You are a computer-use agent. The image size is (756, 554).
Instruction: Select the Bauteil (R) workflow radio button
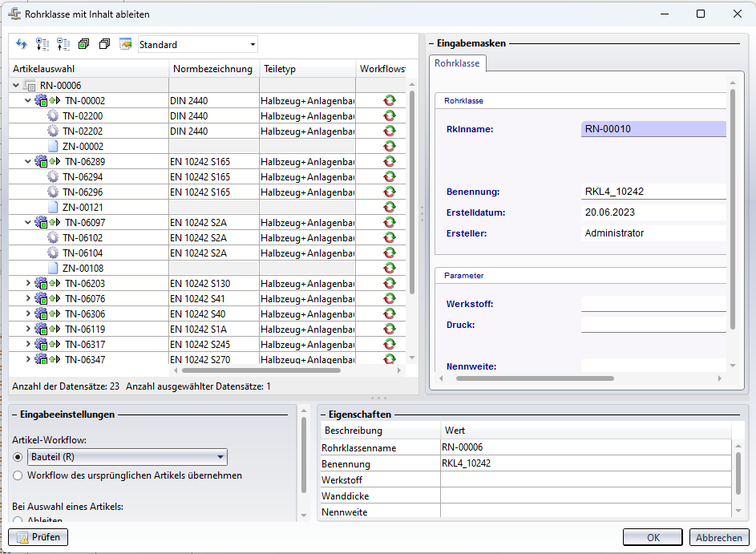[18, 458]
